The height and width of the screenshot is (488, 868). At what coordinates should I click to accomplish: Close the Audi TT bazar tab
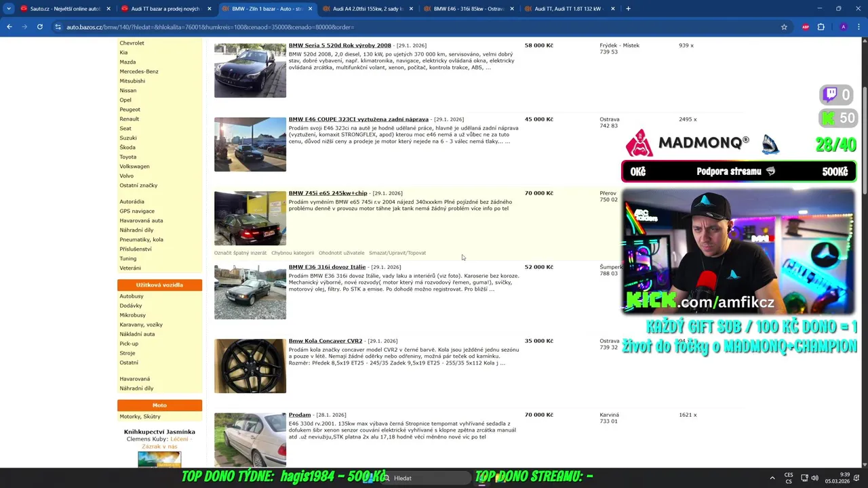[x=209, y=9]
